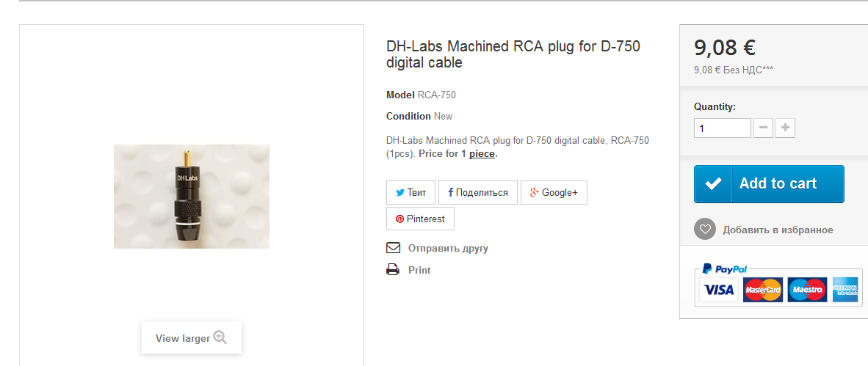
Task: Share product via the Твит button
Action: (x=411, y=193)
